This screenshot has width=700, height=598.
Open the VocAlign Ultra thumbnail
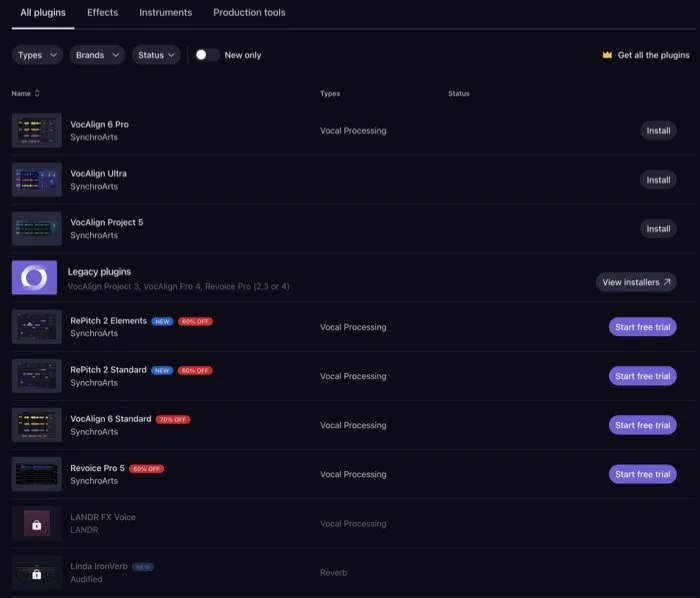(37, 179)
